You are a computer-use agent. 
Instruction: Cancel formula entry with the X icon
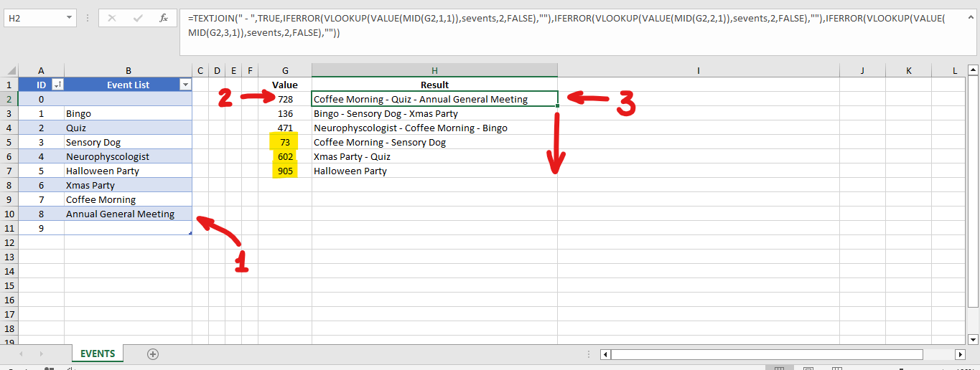click(112, 18)
